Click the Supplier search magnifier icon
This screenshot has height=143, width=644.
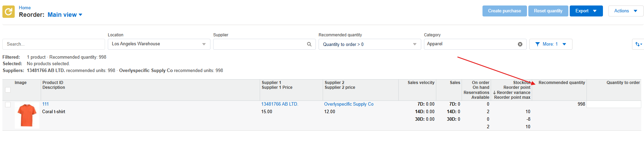pyautogui.click(x=309, y=44)
